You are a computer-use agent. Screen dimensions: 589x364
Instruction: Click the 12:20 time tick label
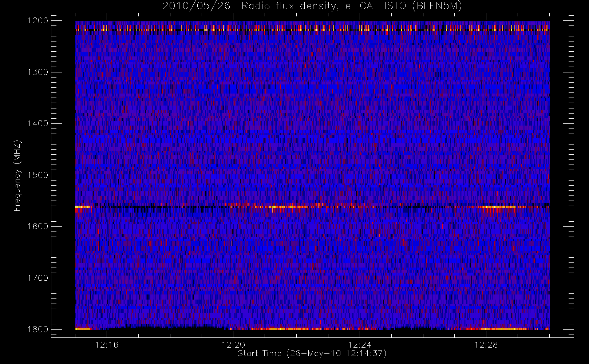(x=233, y=345)
